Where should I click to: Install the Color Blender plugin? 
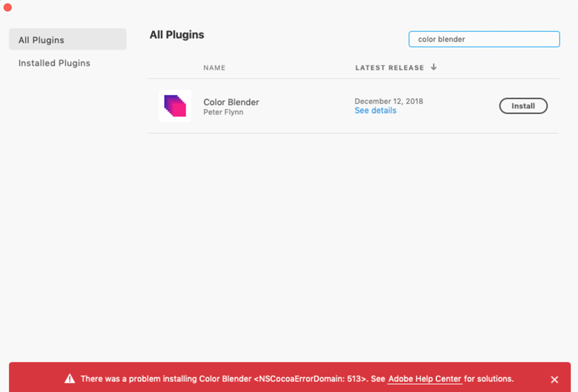tap(523, 106)
